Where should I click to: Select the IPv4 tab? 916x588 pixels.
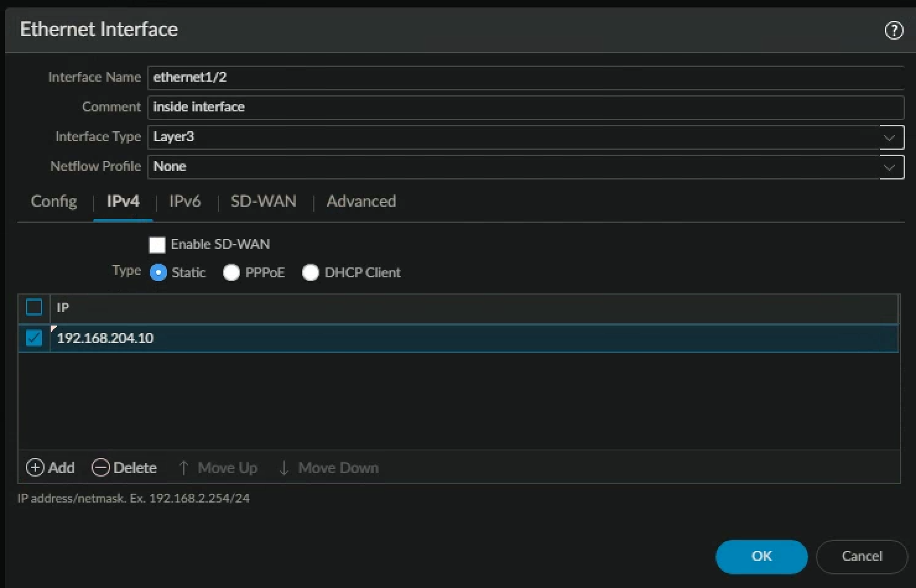point(123,201)
